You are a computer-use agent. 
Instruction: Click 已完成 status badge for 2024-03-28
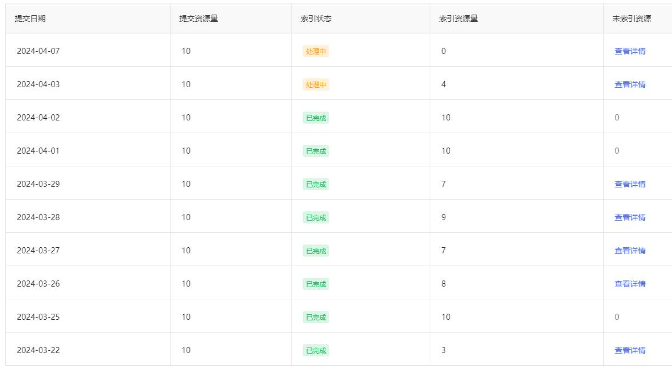pos(316,218)
